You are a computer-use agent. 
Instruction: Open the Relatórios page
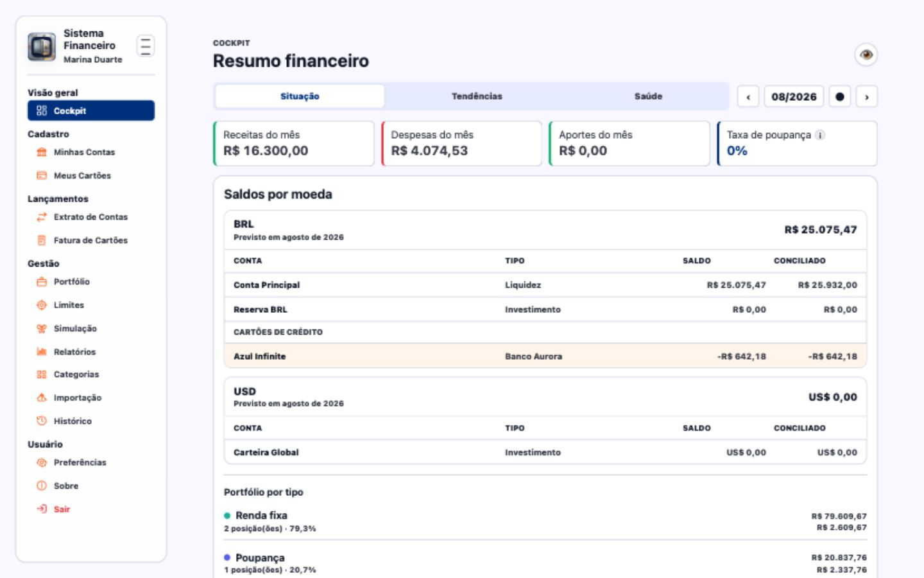tap(91, 351)
